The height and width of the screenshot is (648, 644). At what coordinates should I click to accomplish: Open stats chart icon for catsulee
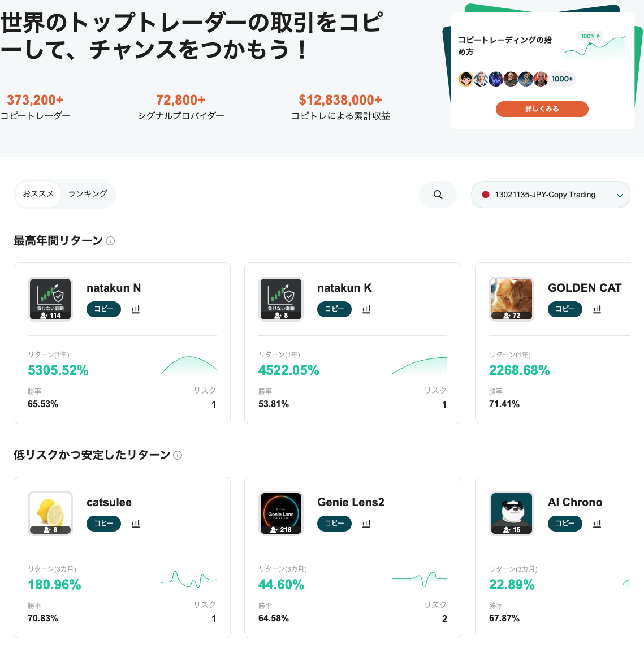tap(136, 524)
